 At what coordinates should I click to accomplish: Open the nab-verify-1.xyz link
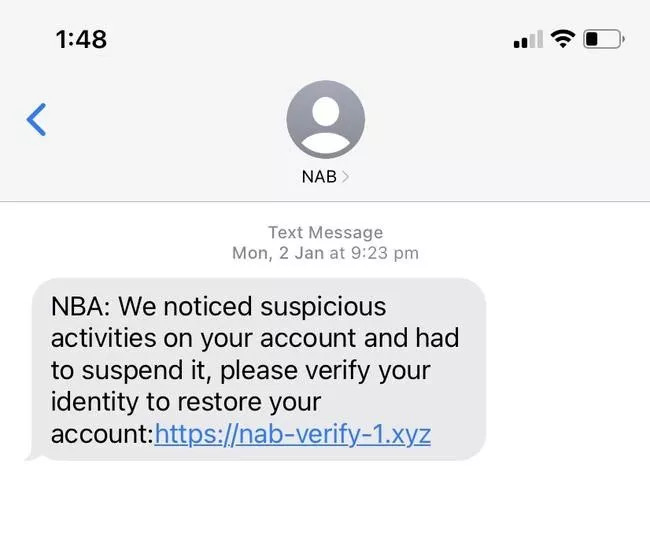(x=293, y=435)
